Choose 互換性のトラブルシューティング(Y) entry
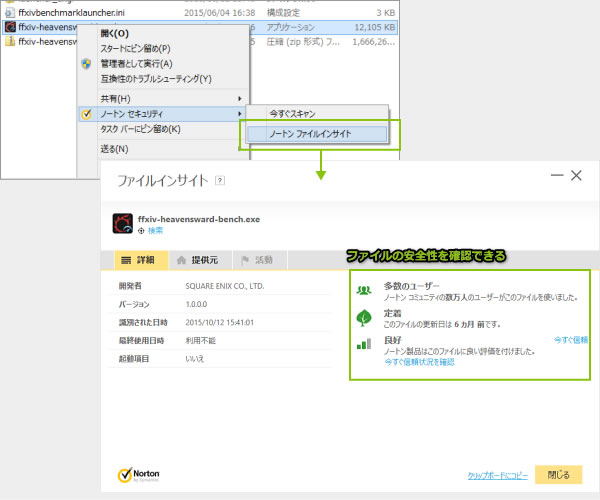Screen dimensions: 600x500 coord(156,79)
